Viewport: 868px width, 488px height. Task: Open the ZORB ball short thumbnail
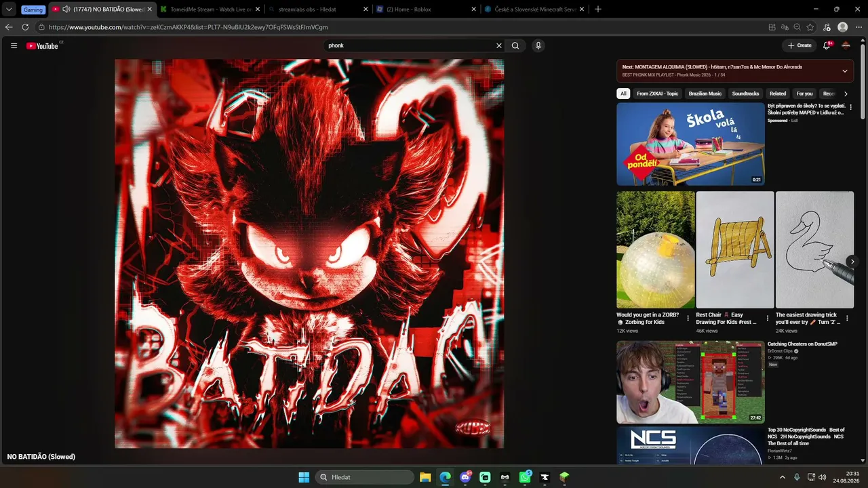tap(656, 249)
